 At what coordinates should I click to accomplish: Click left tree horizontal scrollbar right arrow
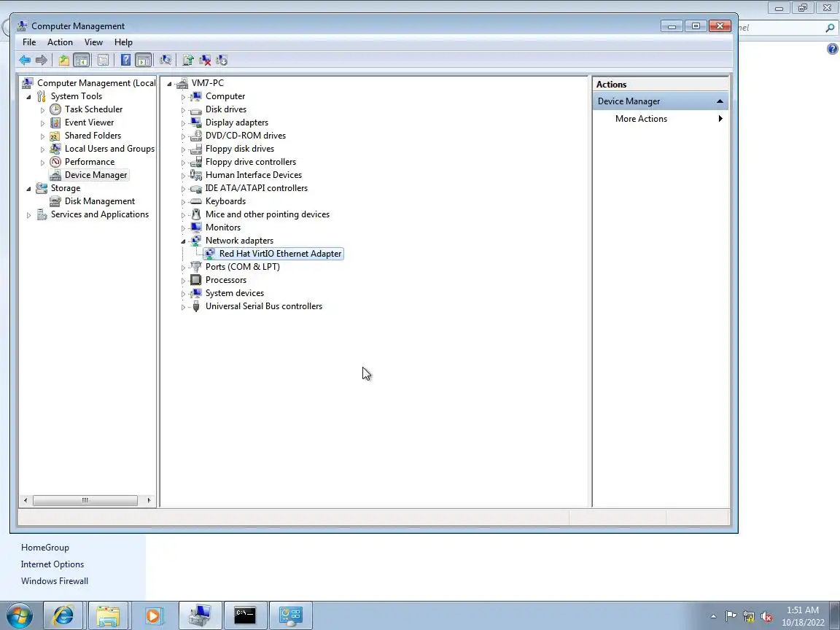tap(149, 500)
